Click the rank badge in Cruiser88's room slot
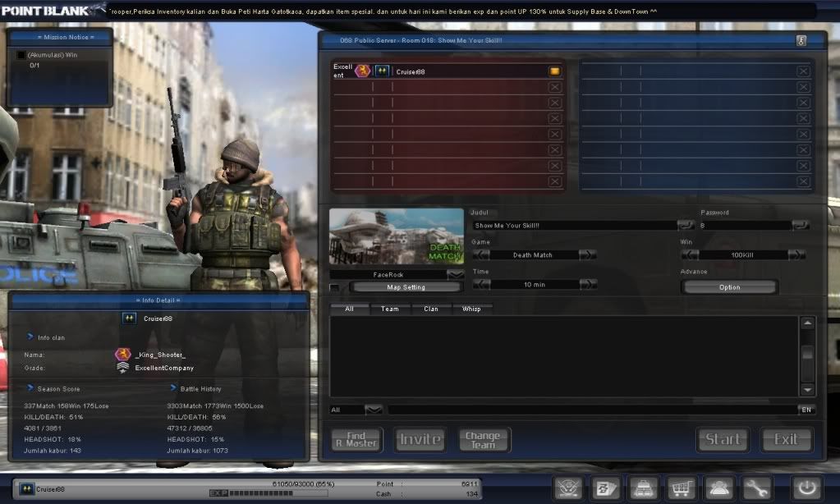Screen dimensions: 840x504 382,71
